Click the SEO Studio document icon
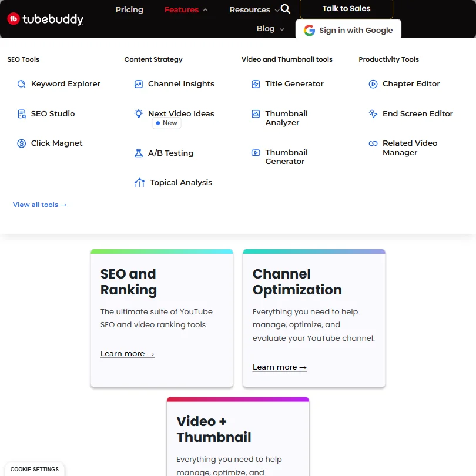The width and height of the screenshot is (476, 476). click(x=22, y=114)
